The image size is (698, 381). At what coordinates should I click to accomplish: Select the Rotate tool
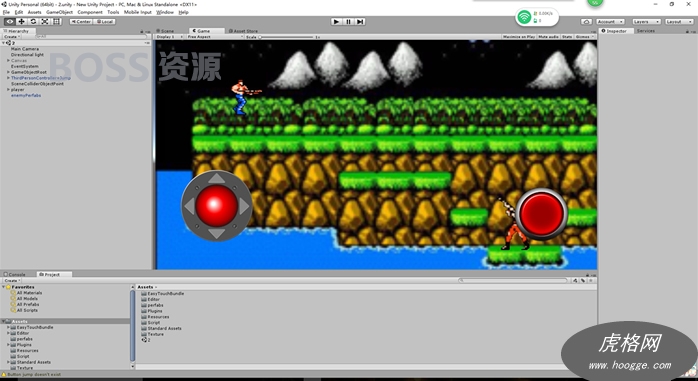click(x=33, y=21)
